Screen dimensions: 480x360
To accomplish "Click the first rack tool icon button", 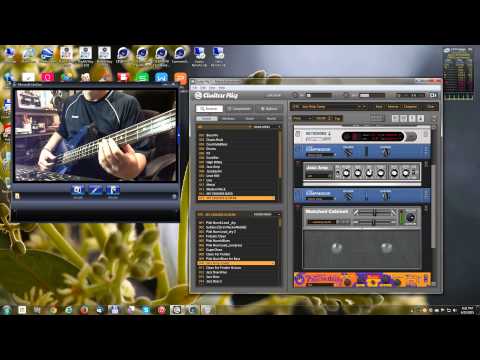I will click(395, 118).
